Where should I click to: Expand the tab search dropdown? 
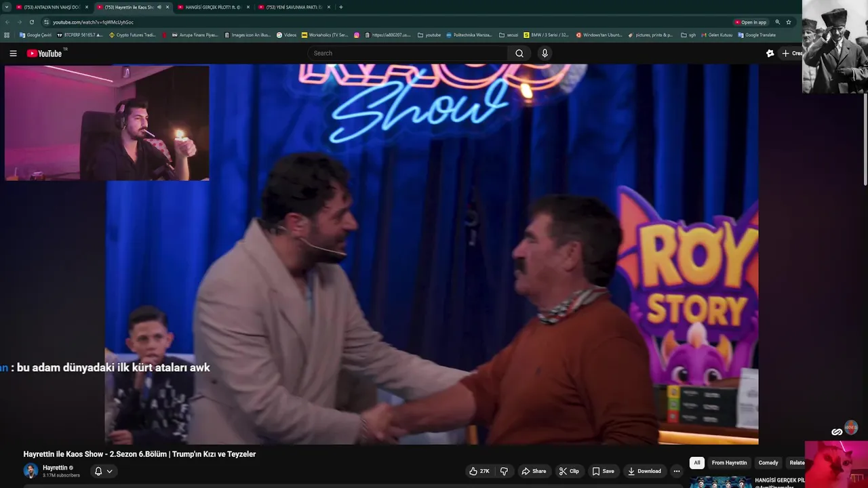pyautogui.click(x=7, y=7)
